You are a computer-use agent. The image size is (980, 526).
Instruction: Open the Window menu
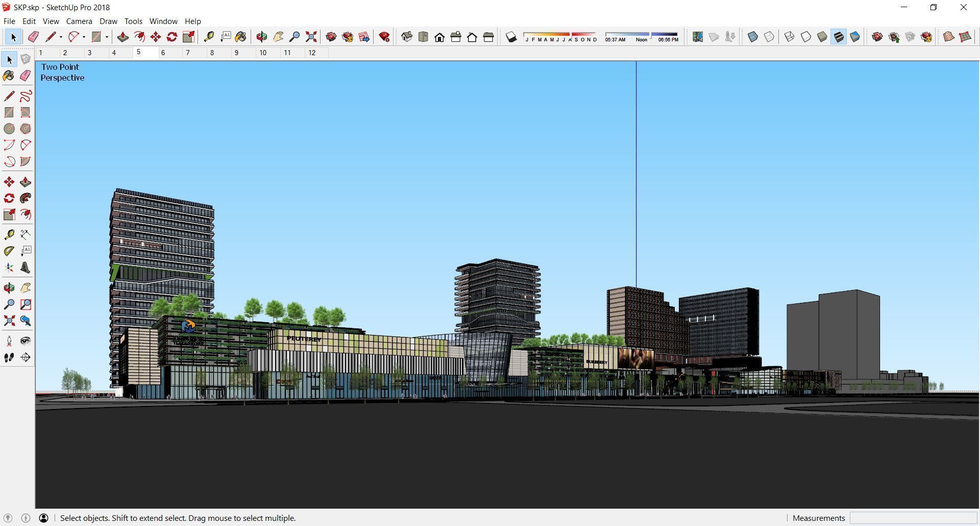click(163, 21)
